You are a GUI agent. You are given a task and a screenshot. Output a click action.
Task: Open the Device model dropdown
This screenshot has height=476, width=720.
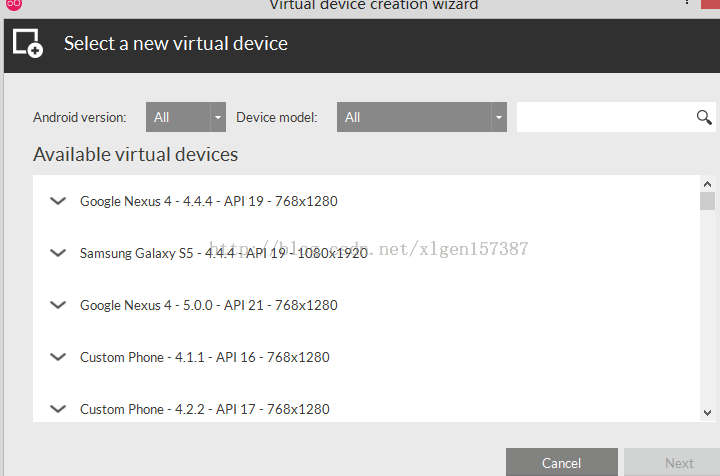[421, 117]
